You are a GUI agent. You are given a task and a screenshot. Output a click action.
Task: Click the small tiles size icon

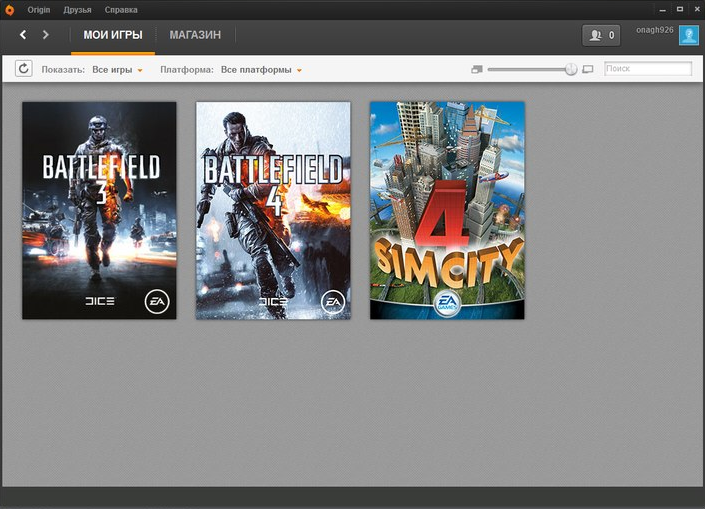coord(477,69)
